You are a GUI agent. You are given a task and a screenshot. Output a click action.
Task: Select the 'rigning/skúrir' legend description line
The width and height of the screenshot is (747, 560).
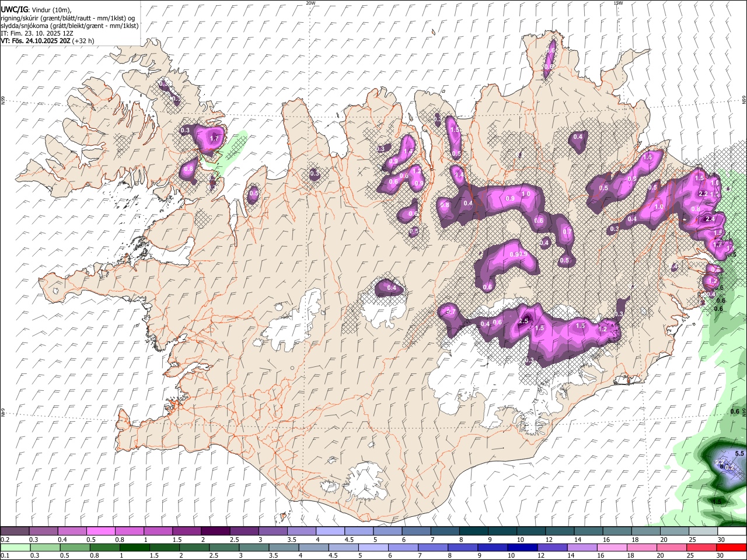coord(68,18)
